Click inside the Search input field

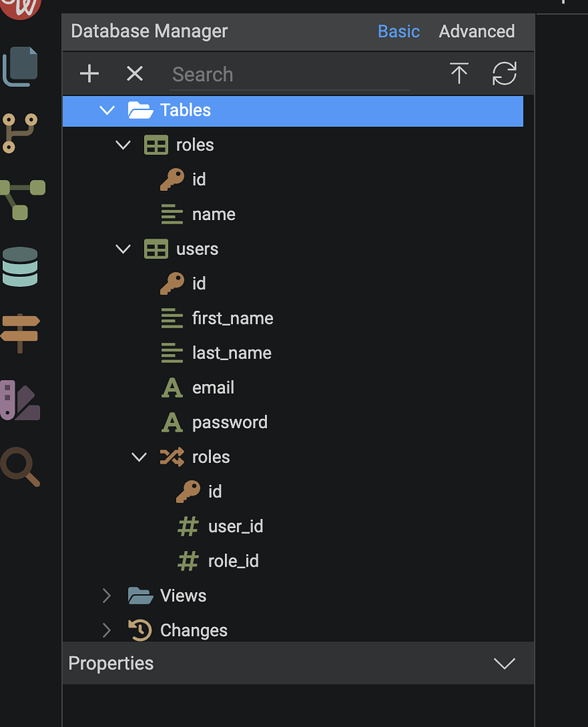click(x=284, y=74)
